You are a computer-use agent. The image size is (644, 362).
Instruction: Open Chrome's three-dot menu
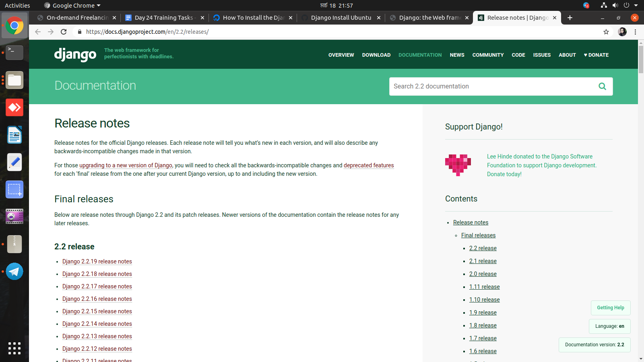pos(636,32)
